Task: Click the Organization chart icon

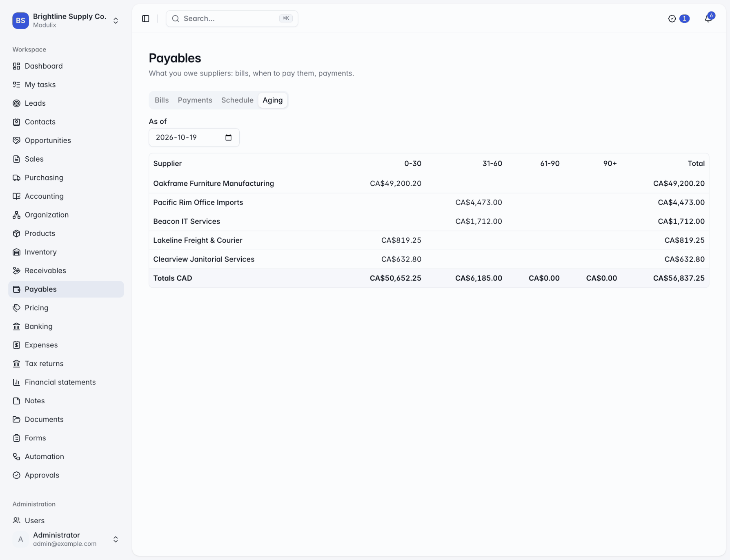Action: click(x=16, y=215)
